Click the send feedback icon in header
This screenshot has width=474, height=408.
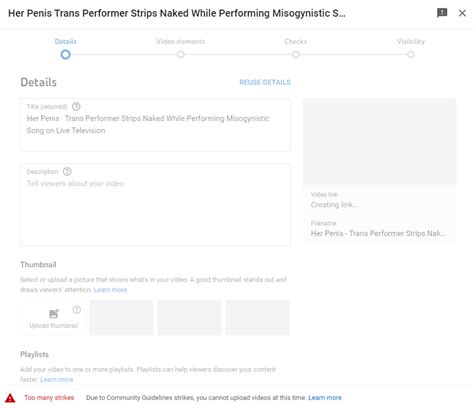pyautogui.click(x=442, y=13)
